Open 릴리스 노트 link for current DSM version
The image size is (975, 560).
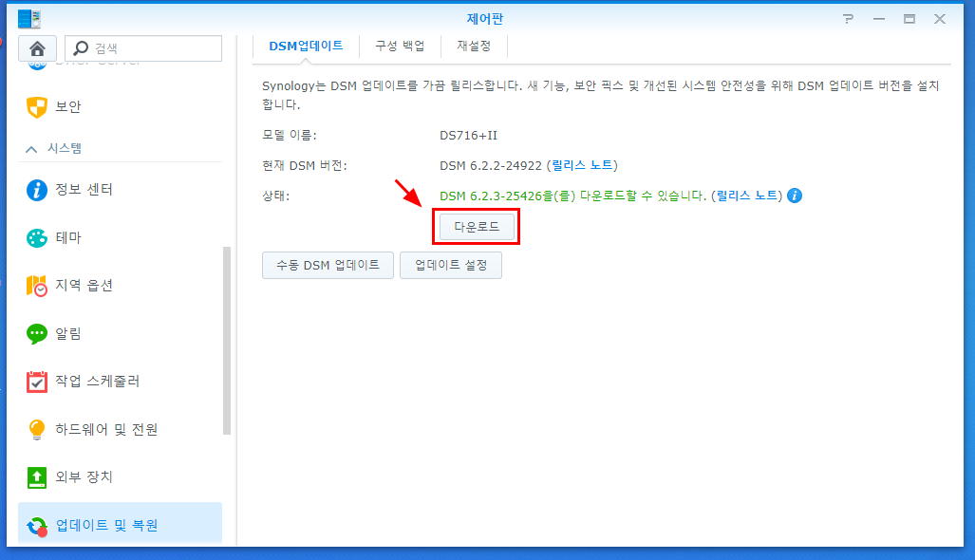tap(583, 165)
